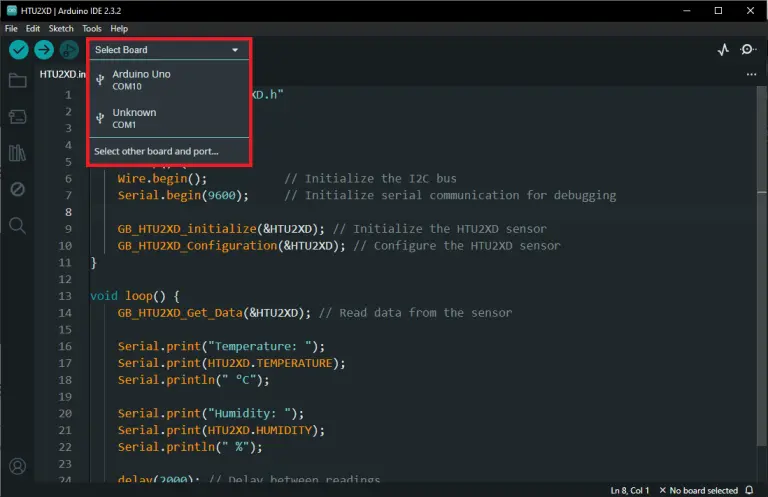
Task: Open the Debug sidebar panel
Action: click(18, 189)
